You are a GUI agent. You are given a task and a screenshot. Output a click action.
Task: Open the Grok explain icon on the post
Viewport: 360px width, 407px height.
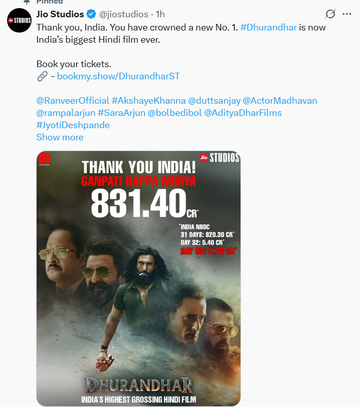330,14
